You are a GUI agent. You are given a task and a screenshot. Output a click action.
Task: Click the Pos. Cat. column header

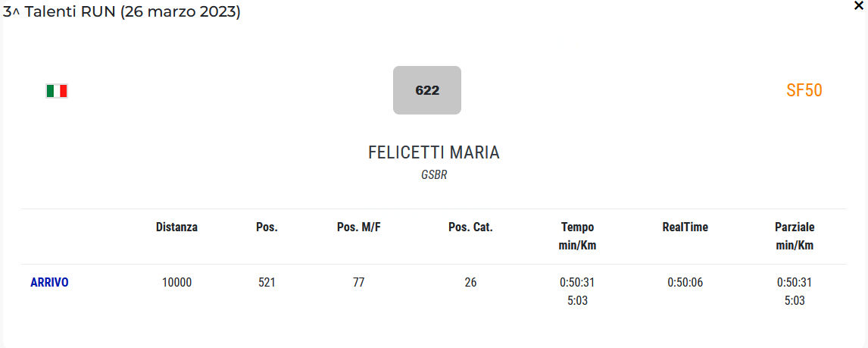pyautogui.click(x=470, y=227)
